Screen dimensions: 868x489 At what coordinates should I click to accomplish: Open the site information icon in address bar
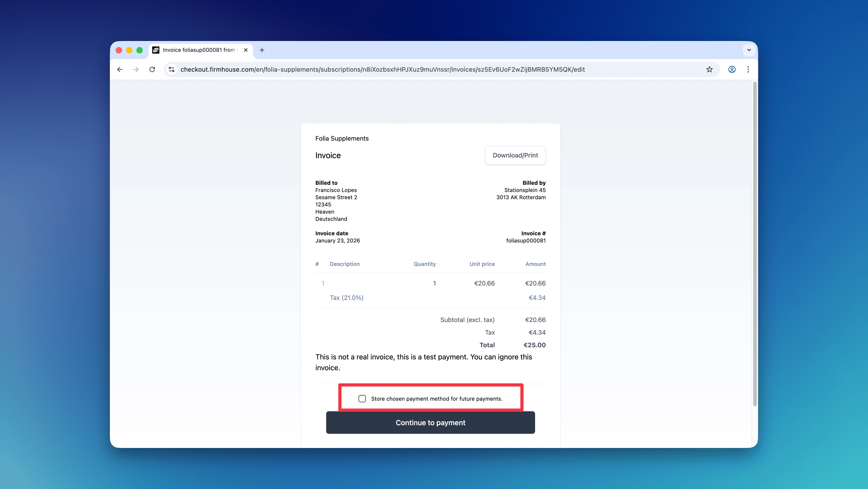coord(171,69)
